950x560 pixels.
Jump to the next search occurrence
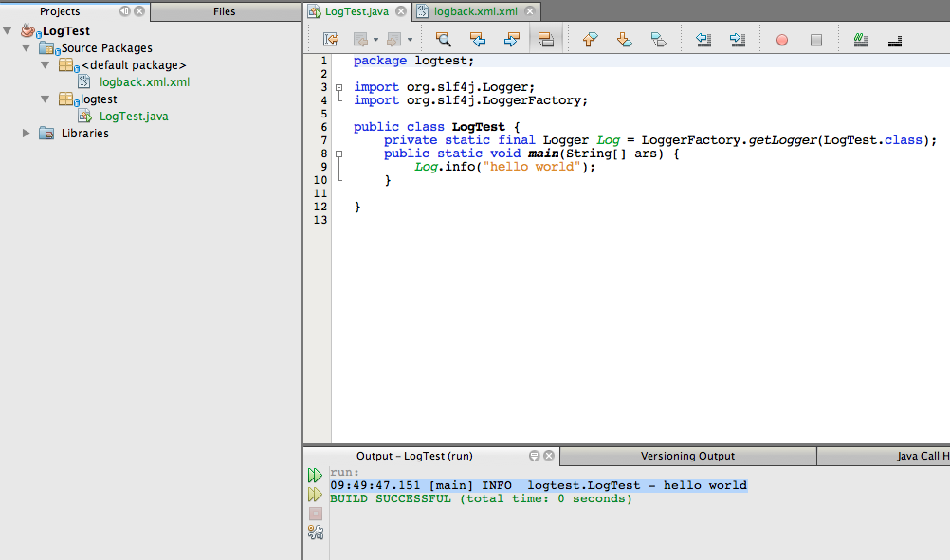[x=512, y=40]
